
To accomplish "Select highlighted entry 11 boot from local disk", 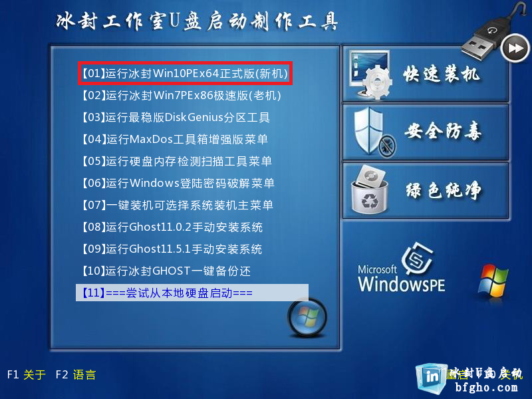I will [192, 293].
